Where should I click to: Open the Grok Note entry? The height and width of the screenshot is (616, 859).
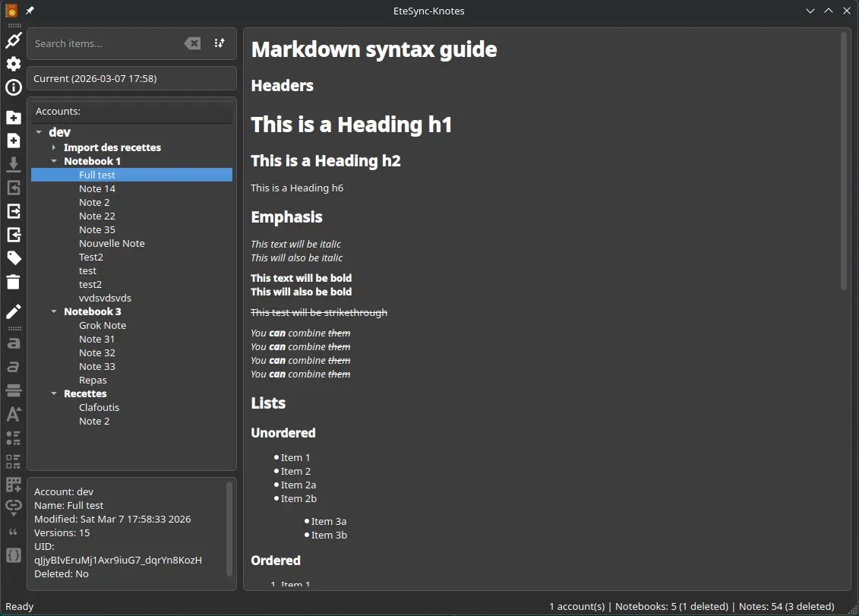[x=103, y=326]
